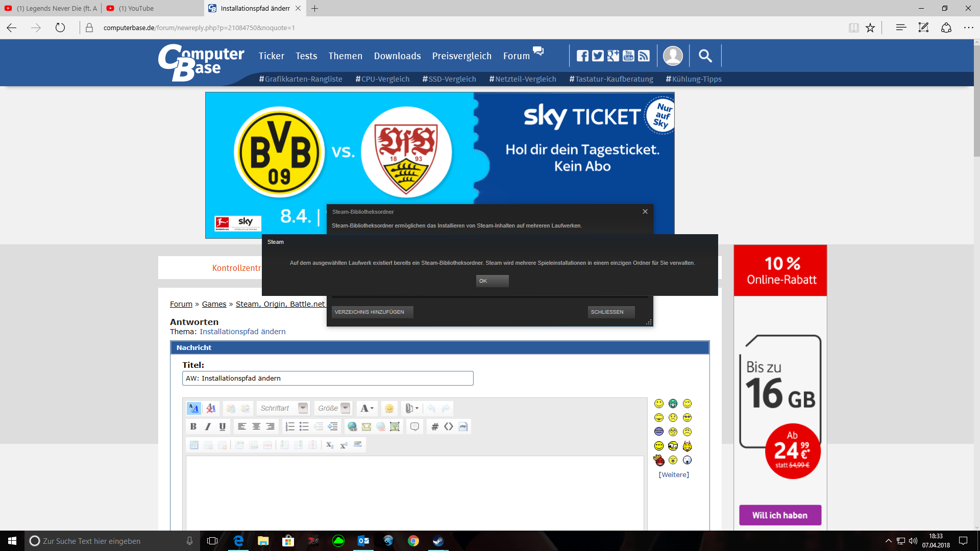Open the Downloads menu item
Viewport: 980px width, 551px height.
tap(397, 56)
